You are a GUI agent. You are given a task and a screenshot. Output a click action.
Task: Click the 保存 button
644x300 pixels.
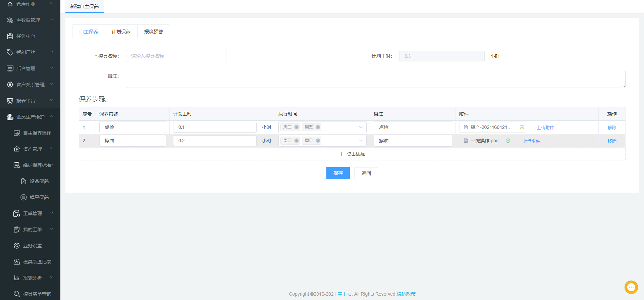338,173
